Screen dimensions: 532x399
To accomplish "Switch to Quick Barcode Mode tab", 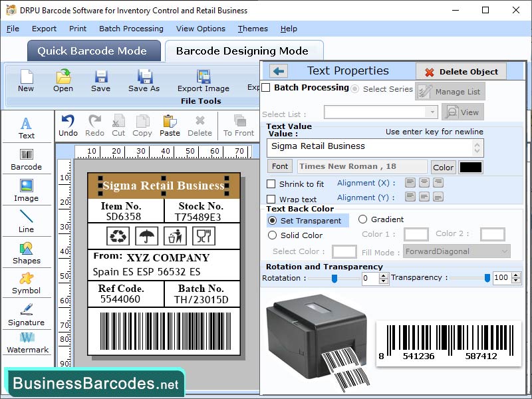I will coord(94,51).
